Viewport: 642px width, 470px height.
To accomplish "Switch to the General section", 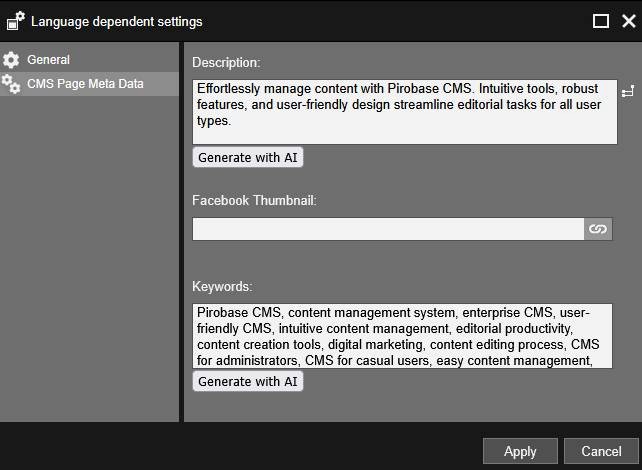I will [48, 60].
